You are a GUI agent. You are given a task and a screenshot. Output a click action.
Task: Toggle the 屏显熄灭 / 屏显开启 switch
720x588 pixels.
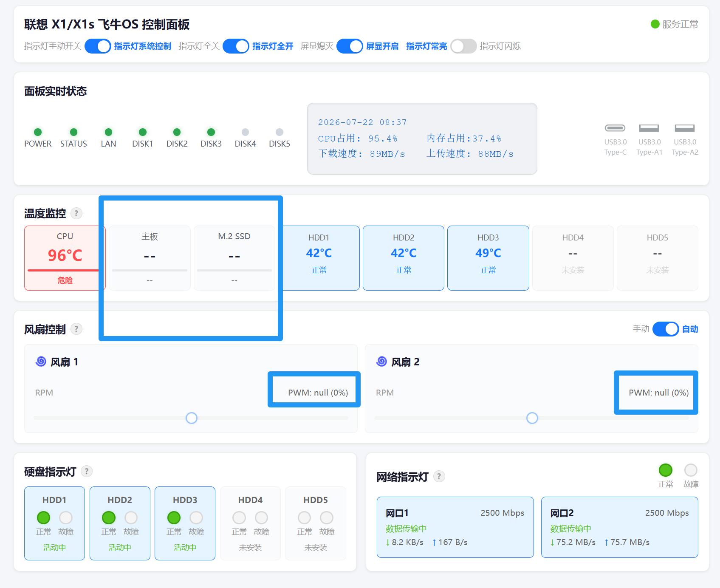point(350,46)
